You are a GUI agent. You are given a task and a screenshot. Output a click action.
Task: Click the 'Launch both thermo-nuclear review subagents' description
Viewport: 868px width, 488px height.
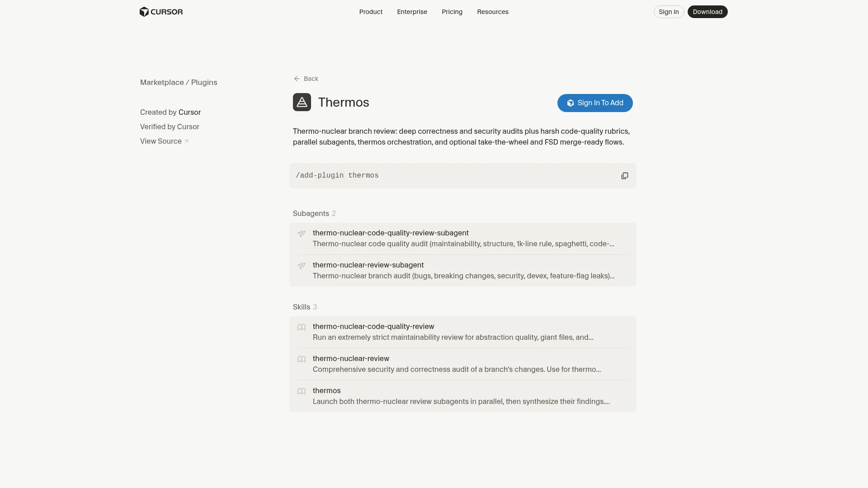coord(461,401)
